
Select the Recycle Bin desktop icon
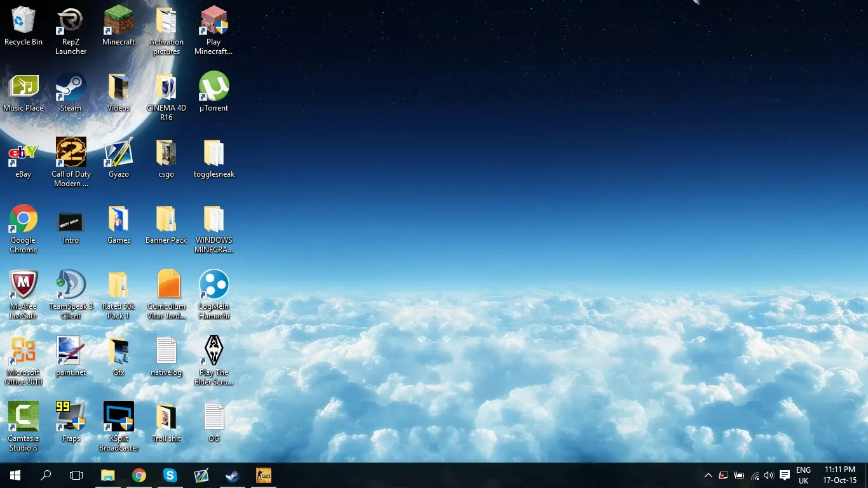click(24, 26)
